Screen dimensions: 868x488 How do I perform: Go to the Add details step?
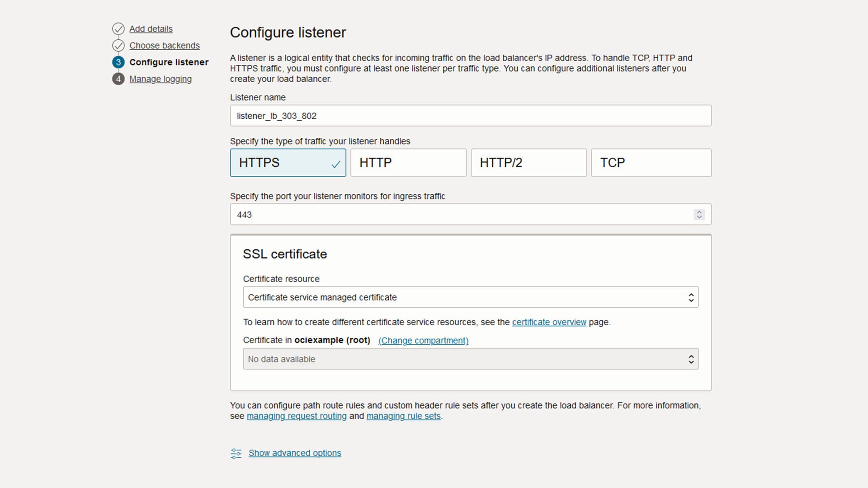pyautogui.click(x=151, y=28)
